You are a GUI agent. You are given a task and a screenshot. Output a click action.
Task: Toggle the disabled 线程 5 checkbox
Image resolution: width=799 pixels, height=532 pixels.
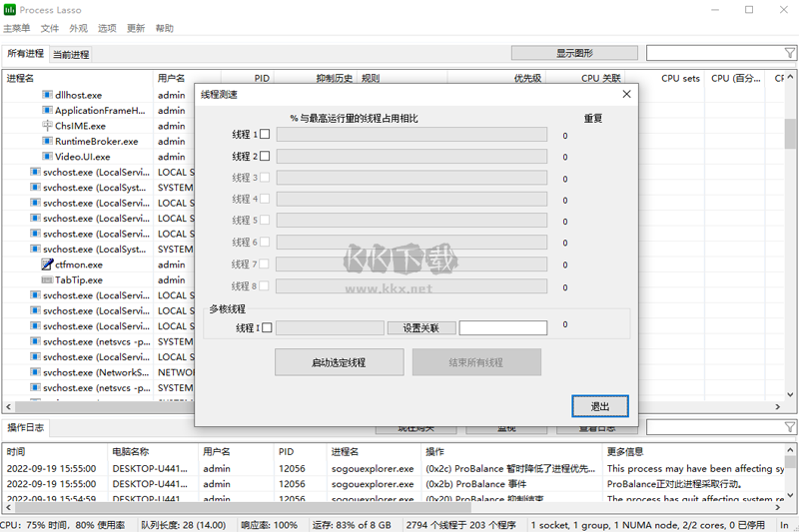(265, 220)
